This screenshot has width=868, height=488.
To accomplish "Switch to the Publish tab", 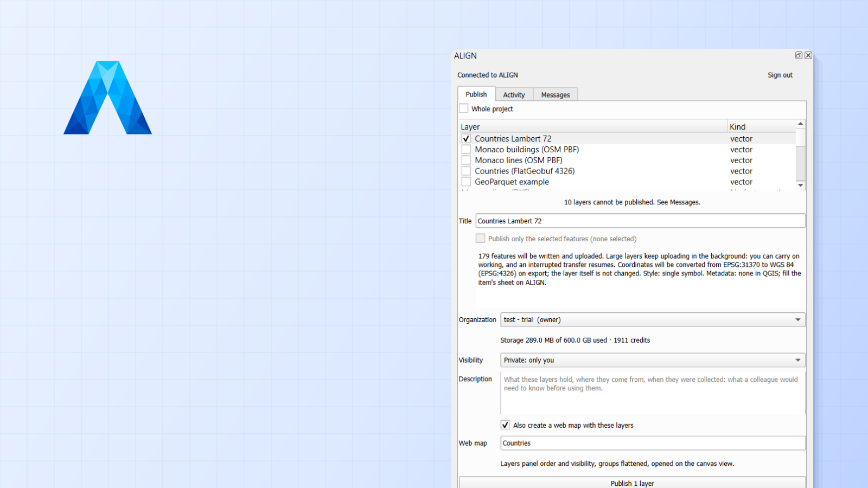I will pos(476,94).
